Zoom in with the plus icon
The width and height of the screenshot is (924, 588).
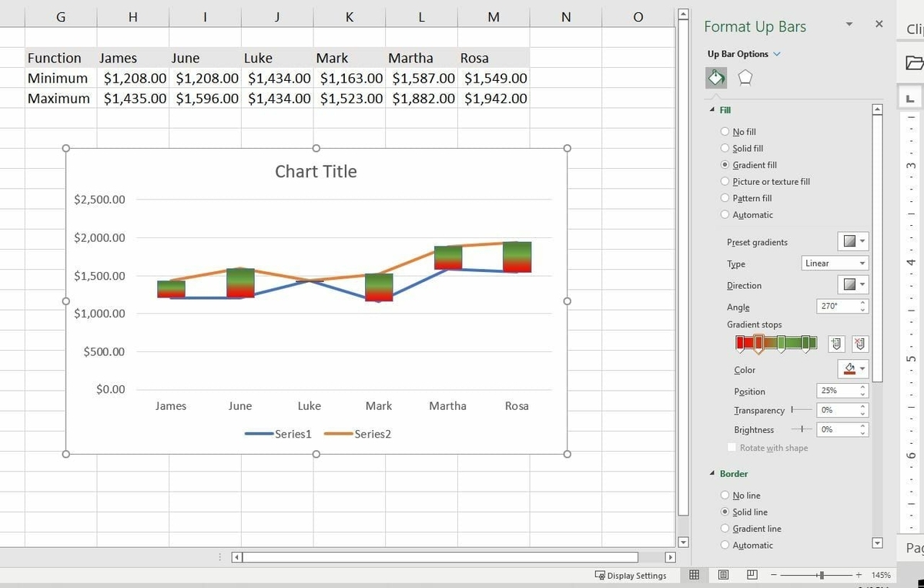pos(857,575)
